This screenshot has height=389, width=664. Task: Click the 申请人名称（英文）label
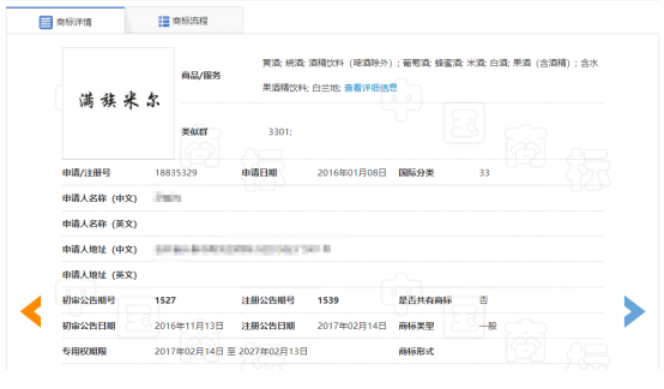(x=100, y=223)
